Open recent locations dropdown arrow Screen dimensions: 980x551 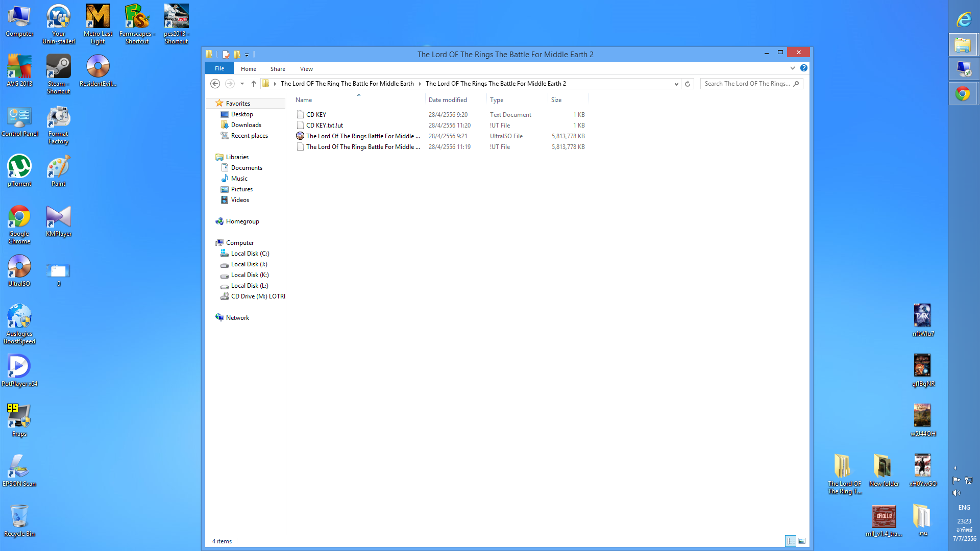click(242, 84)
